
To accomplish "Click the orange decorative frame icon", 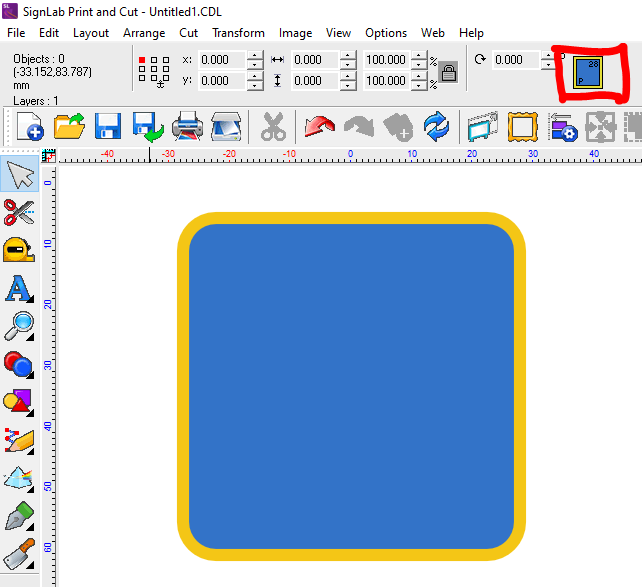I will point(522,127).
